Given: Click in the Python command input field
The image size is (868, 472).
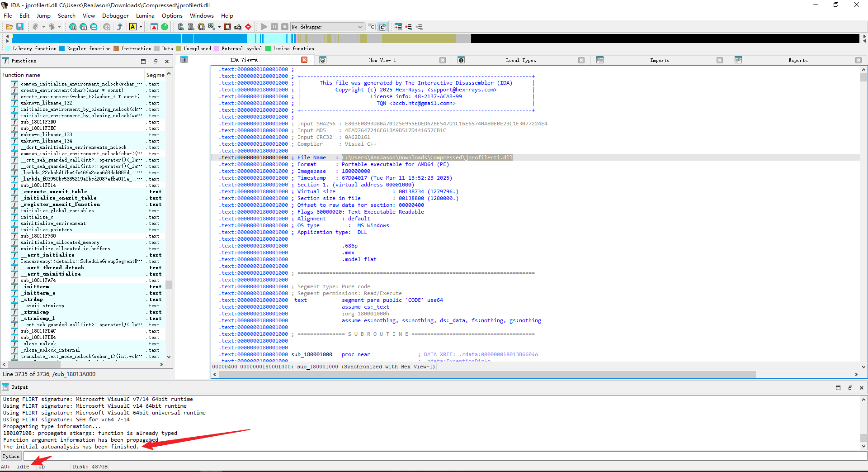Looking at the screenshot, I should [x=445, y=456].
